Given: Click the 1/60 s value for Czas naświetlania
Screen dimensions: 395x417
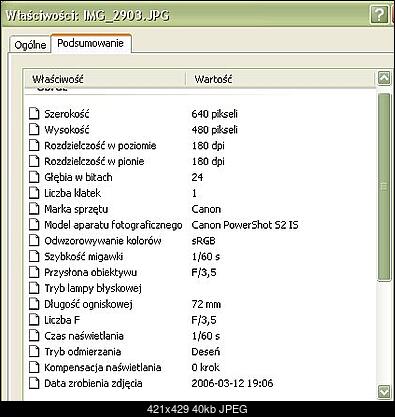Looking at the screenshot, I should tap(206, 336).
